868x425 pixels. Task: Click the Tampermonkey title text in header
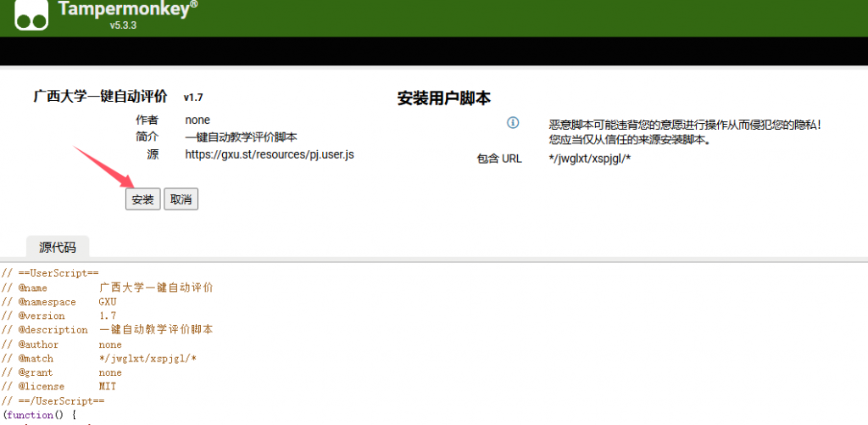(127, 9)
